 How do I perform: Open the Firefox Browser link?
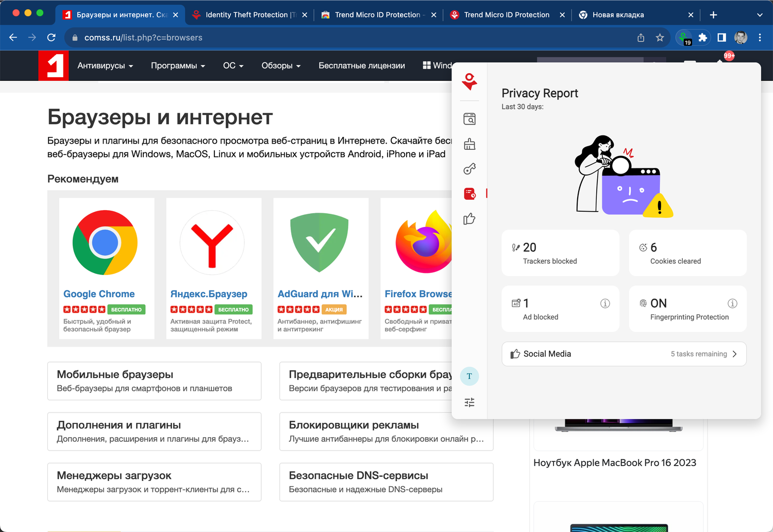tap(418, 294)
